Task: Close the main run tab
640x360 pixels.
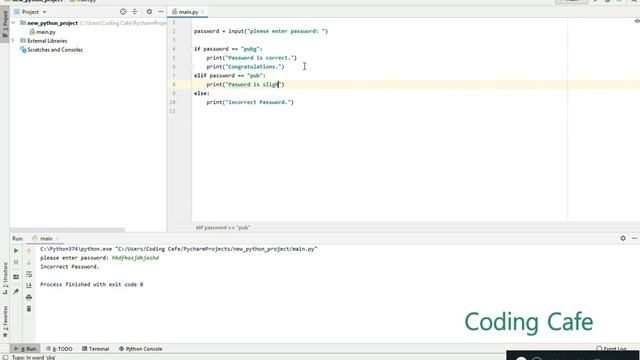Action: click(x=57, y=238)
